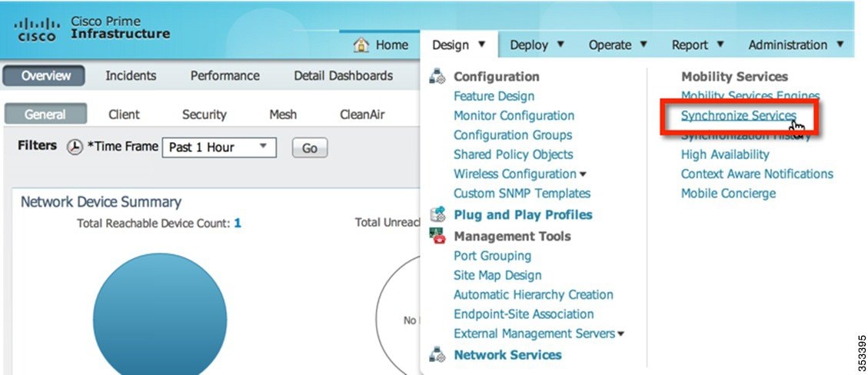
Task: Open Network Services link
Action: coord(507,355)
